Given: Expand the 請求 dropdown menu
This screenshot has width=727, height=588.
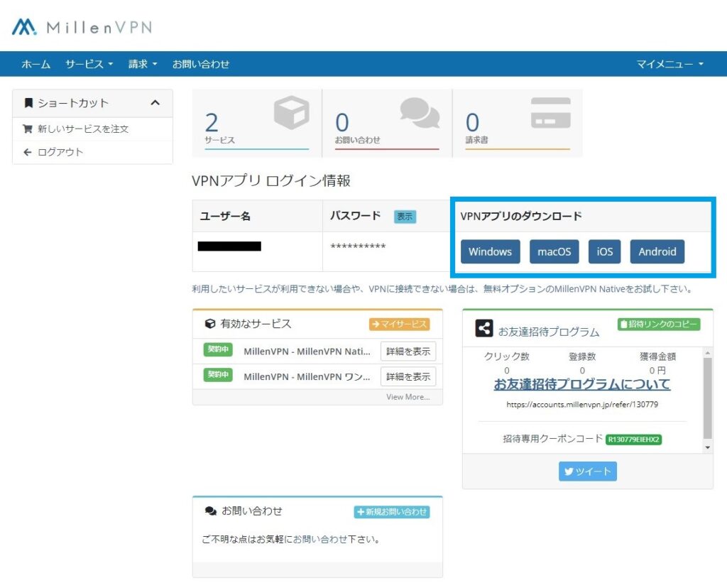Looking at the screenshot, I should click(143, 64).
